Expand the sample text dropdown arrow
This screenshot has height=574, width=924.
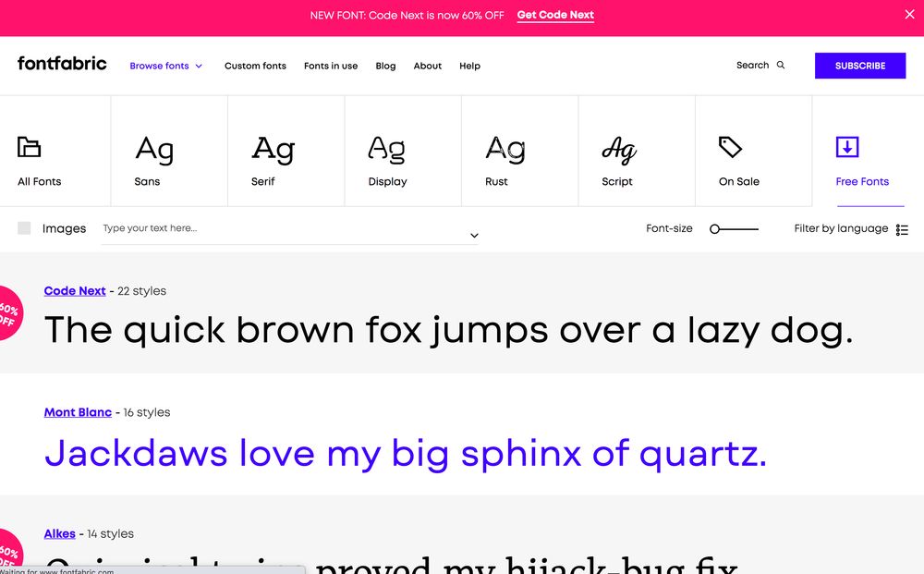[x=474, y=235]
